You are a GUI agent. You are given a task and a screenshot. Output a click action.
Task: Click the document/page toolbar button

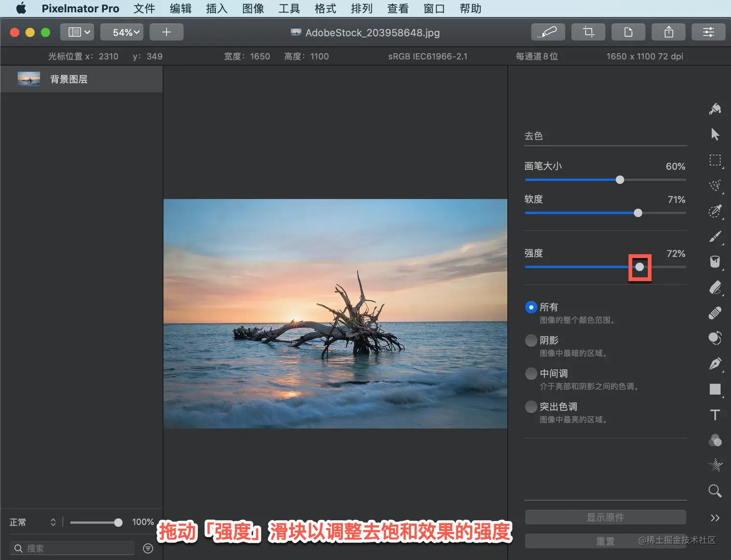point(628,32)
